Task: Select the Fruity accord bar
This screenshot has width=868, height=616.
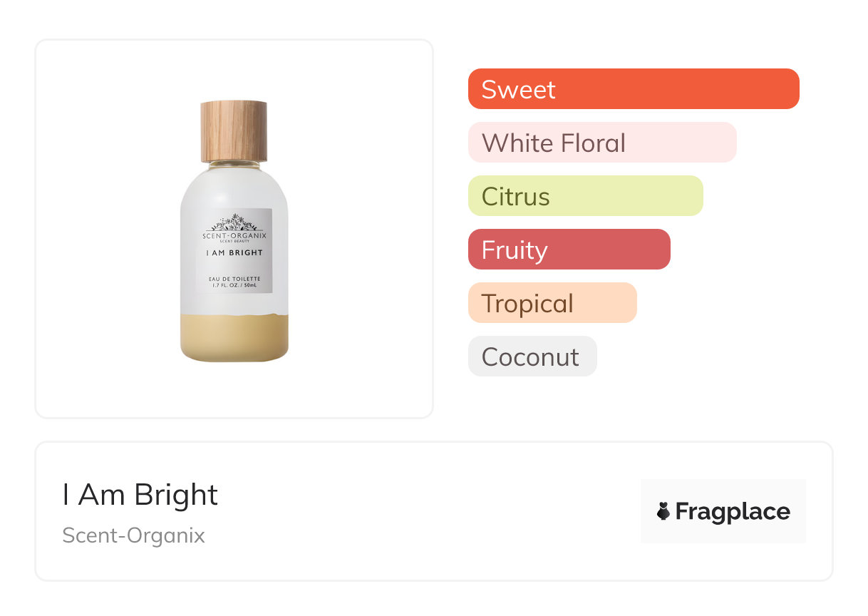Action: tap(569, 250)
